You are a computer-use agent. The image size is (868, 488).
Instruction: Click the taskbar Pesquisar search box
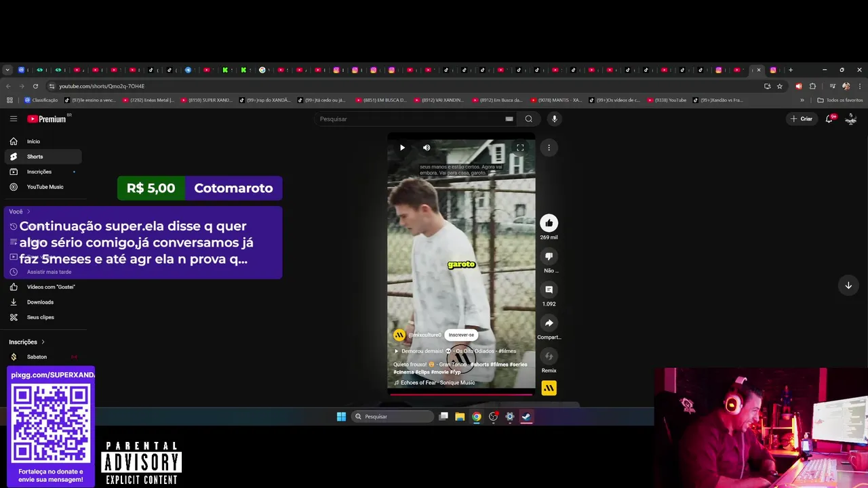pos(393,416)
